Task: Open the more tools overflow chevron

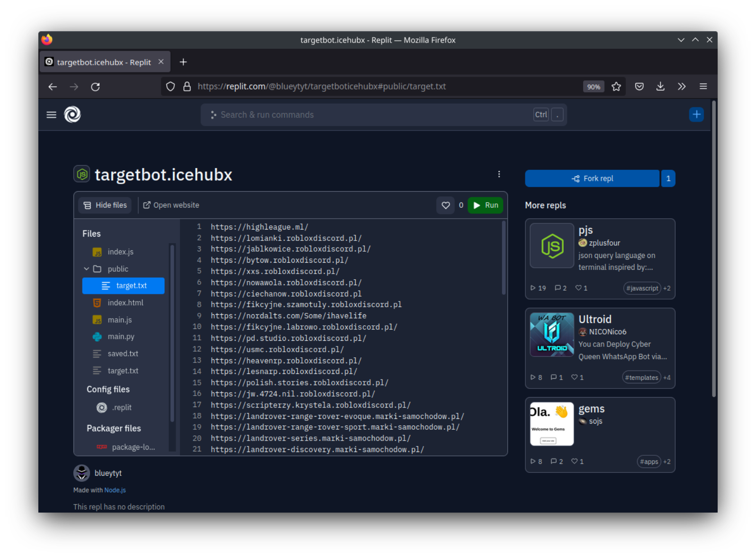Action: 682,87
